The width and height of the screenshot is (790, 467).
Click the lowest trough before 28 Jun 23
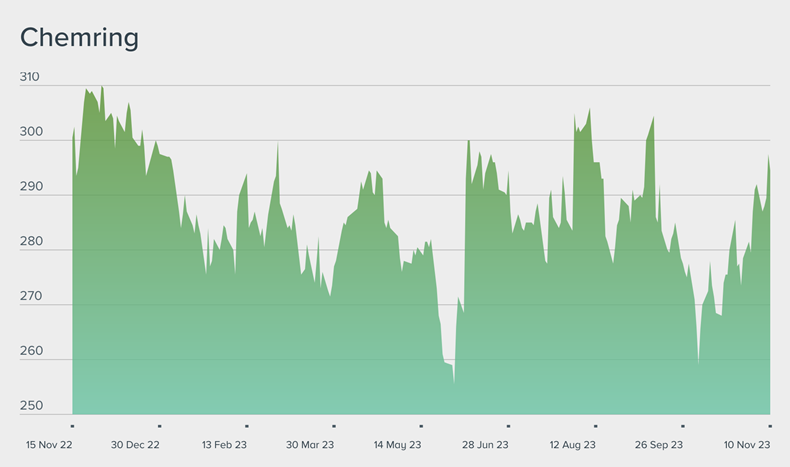pyautogui.click(x=454, y=381)
